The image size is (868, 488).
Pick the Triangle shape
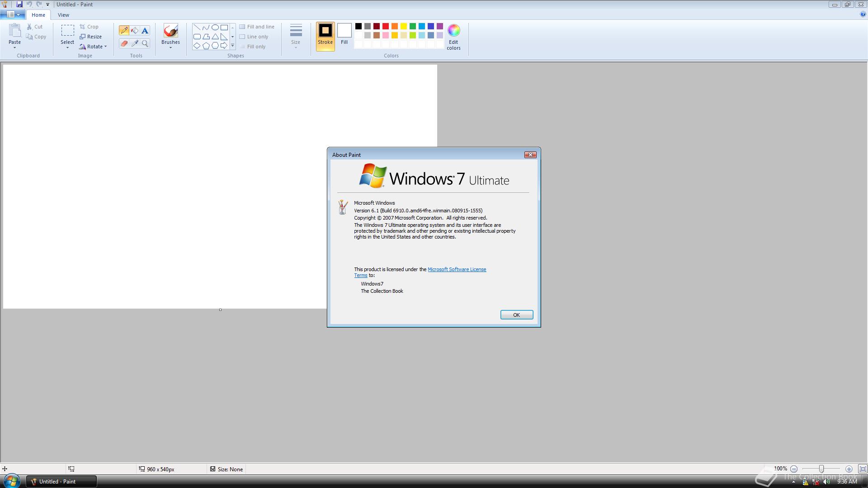[215, 37]
